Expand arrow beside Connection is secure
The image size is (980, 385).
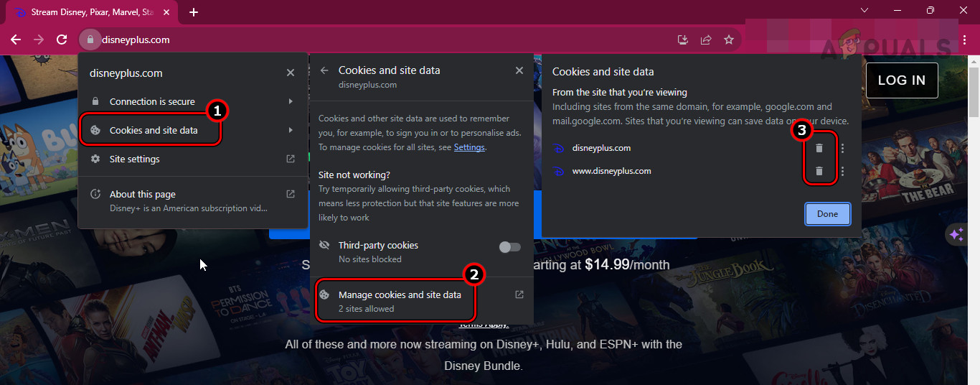[x=291, y=101]
